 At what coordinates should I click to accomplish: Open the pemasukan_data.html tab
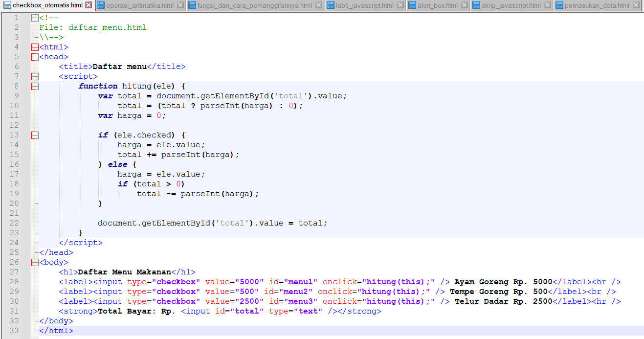coord(597,5)
